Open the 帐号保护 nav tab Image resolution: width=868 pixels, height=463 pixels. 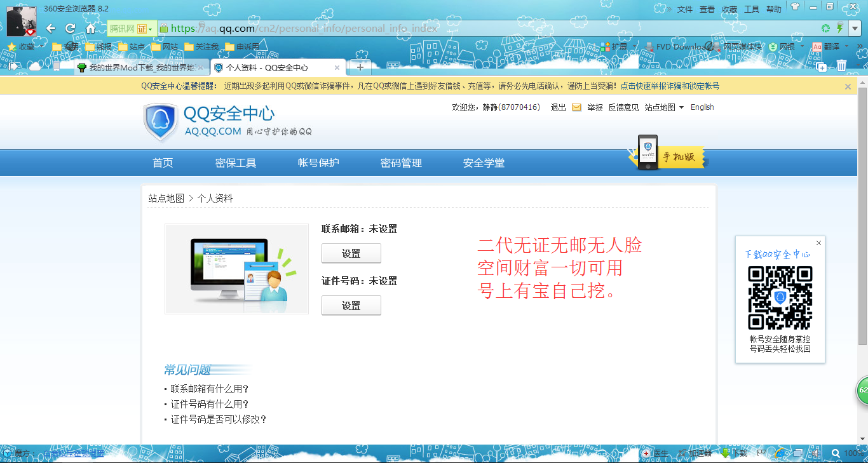pos(318,163)
